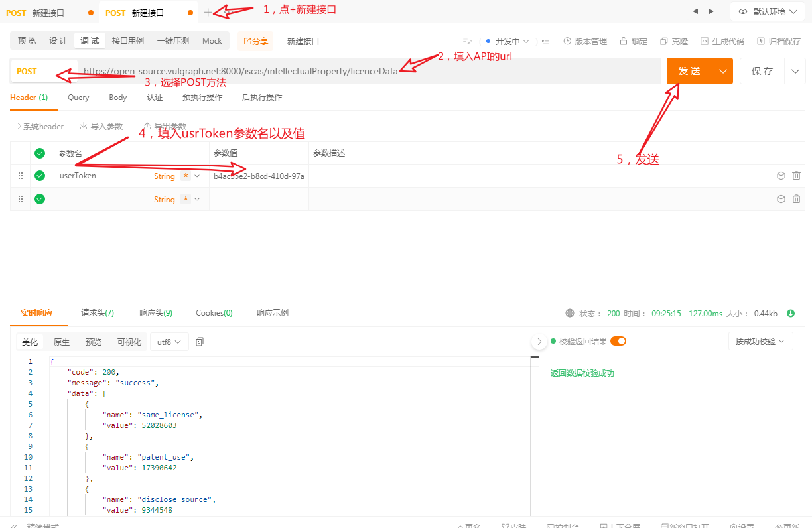Toggle the 校验返回结果 switch

coord(618,341)
